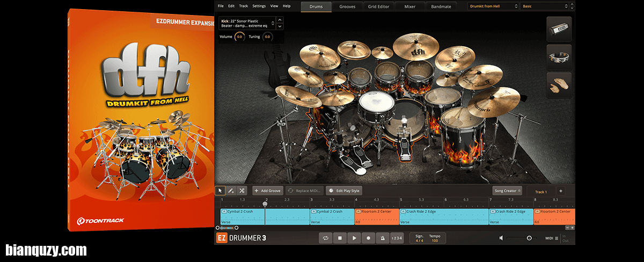Switch to the Grid Editor tab
Screen dimensions: 644x262
click(378, 6)
